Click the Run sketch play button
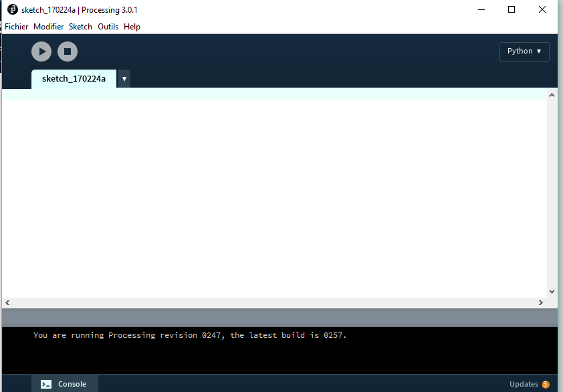Viewport: 563px width, 392px height. coord(41,52)
